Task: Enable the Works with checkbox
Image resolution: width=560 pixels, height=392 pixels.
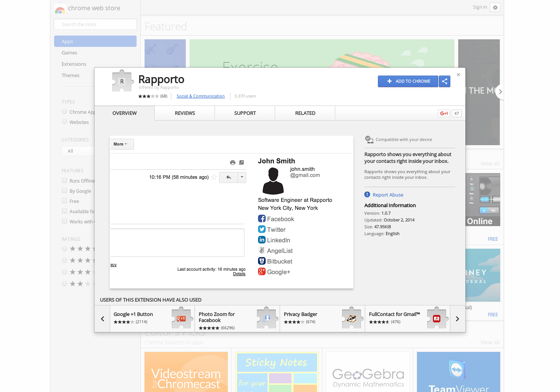Action: click(65, 221)
